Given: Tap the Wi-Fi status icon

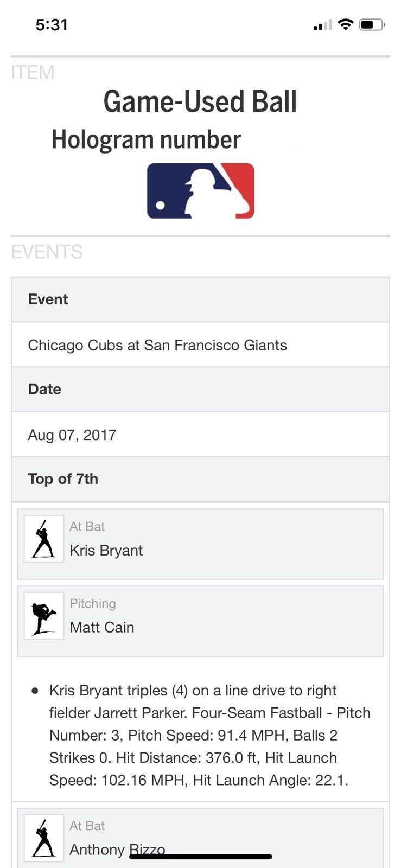Looking at the screenshot, I should (x=345, y=24).
